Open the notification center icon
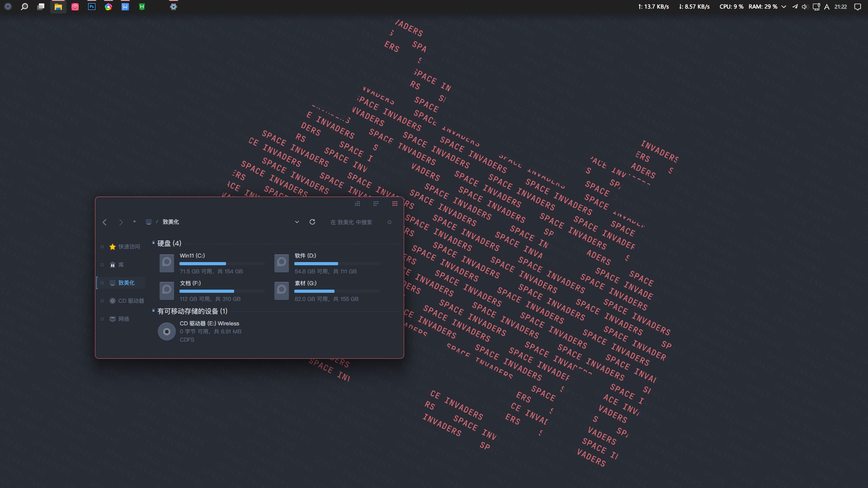 point(857,7)
